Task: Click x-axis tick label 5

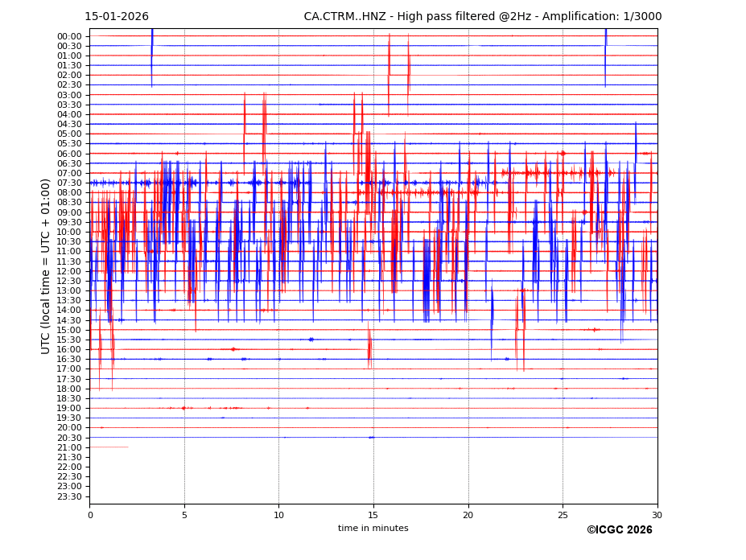Action: click(x=184, y=515)
